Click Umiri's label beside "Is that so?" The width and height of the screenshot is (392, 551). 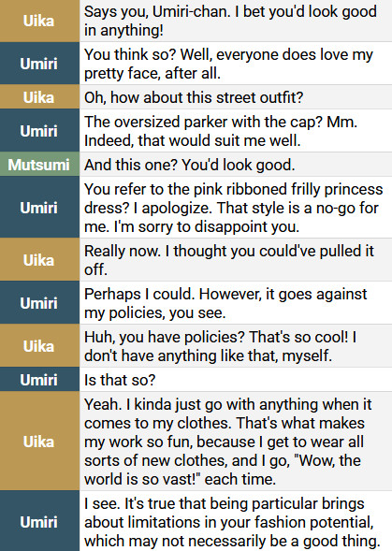click(x=39, y=380)
